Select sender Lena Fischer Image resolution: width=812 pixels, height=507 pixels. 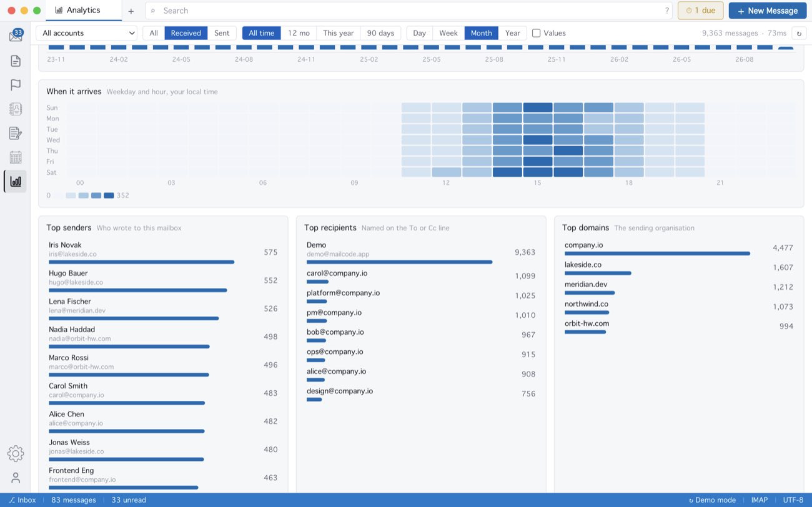click(x=163, y=309)
